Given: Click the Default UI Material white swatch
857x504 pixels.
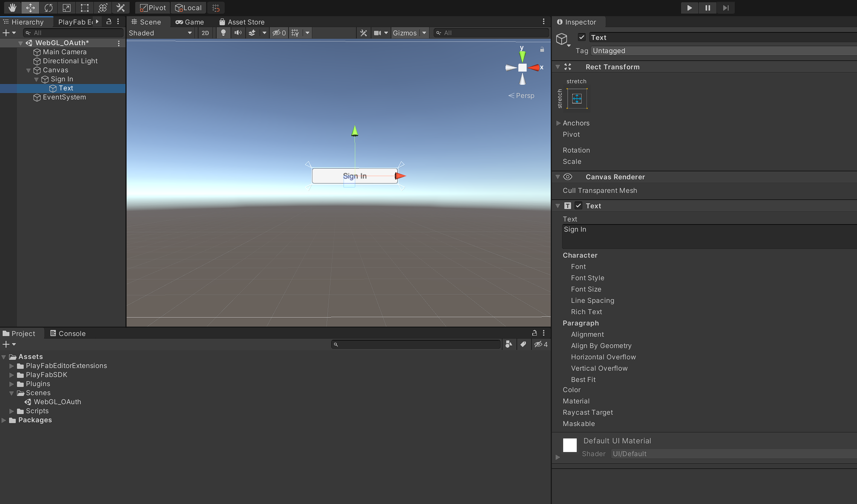Looking at the screenshot, I should [x=570, y=445].
